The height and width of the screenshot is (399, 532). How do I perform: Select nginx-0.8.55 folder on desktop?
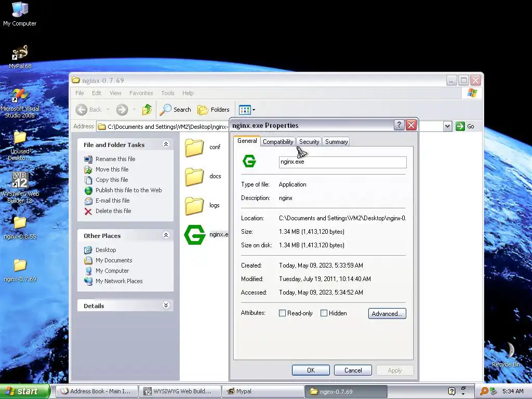20,228
